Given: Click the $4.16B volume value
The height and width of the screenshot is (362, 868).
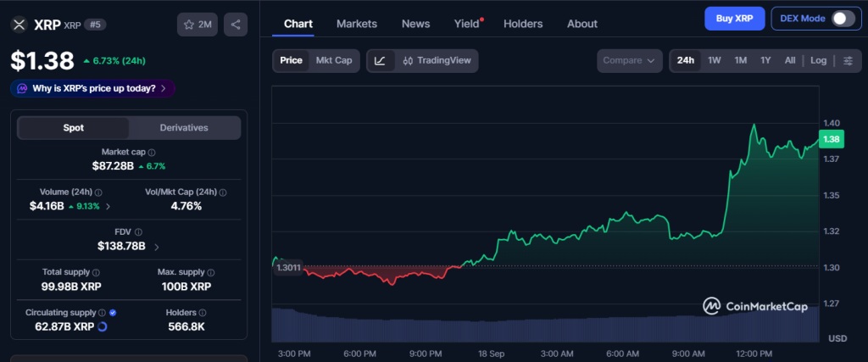Looking at the screenshot, I should 47,207.
